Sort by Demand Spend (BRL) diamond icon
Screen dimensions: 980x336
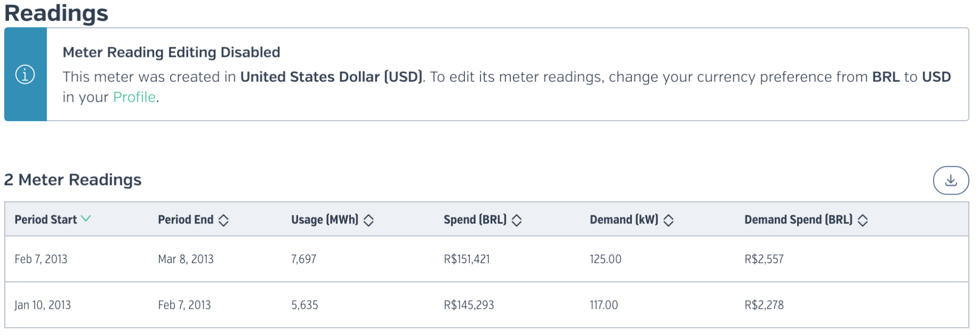click(863, 220)
